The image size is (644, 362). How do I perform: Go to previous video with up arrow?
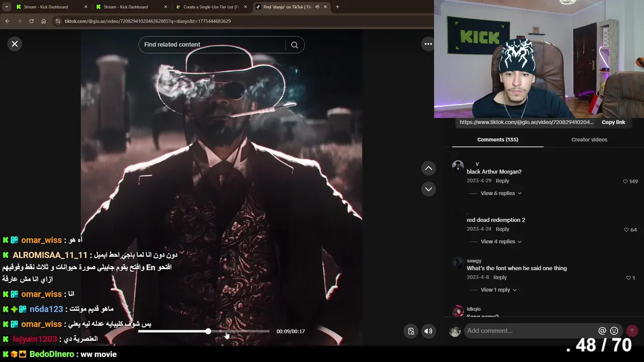[x=428, y=168]
